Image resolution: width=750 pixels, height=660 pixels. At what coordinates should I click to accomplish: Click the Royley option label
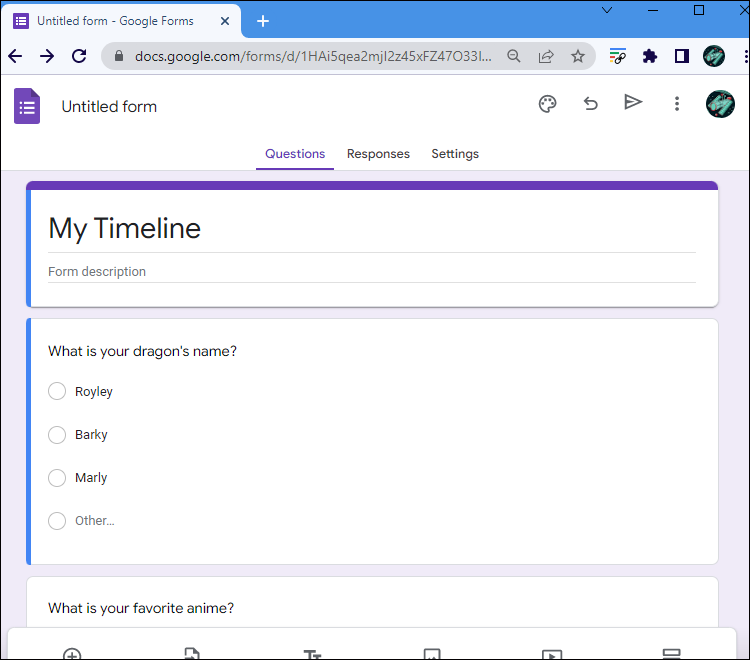point(94,392)
